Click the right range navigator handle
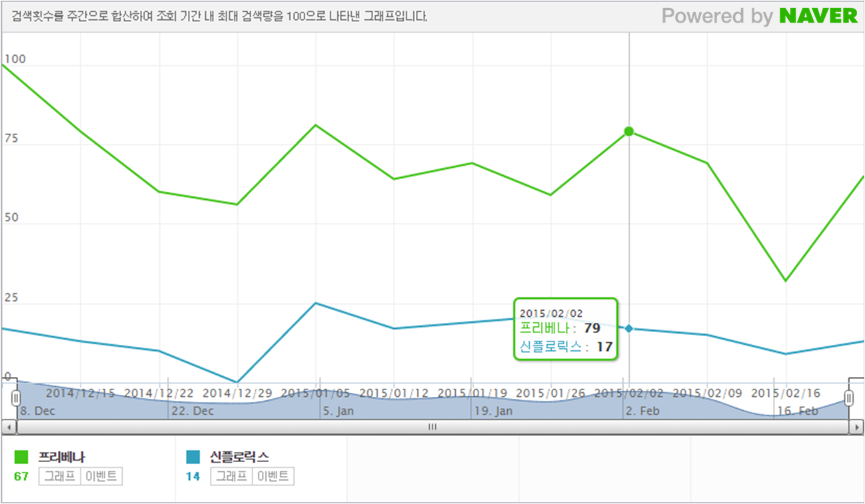865x504 pixels. click(848, 398)
